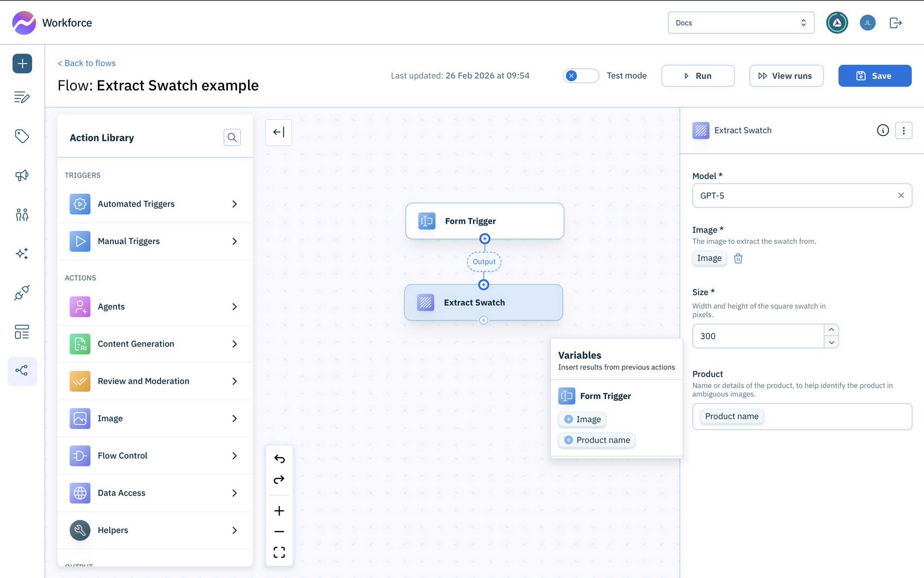Image resolution: width=924 pixels, height=578 pixels.
Task: Click the log out icon
Action: tap(896, 23)
